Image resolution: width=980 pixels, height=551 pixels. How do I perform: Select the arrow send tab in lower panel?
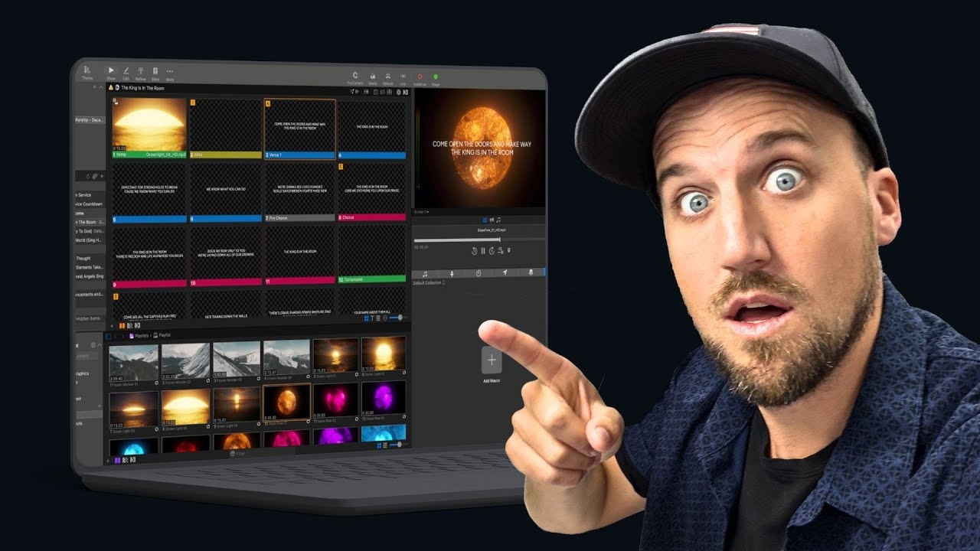(505, 272)
